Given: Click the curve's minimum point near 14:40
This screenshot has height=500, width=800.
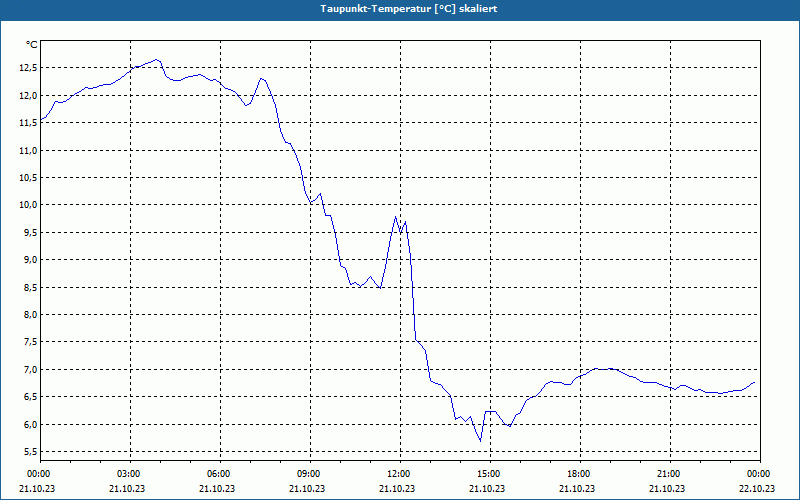Looking at the screenshot, I should (x=480, y=441).
